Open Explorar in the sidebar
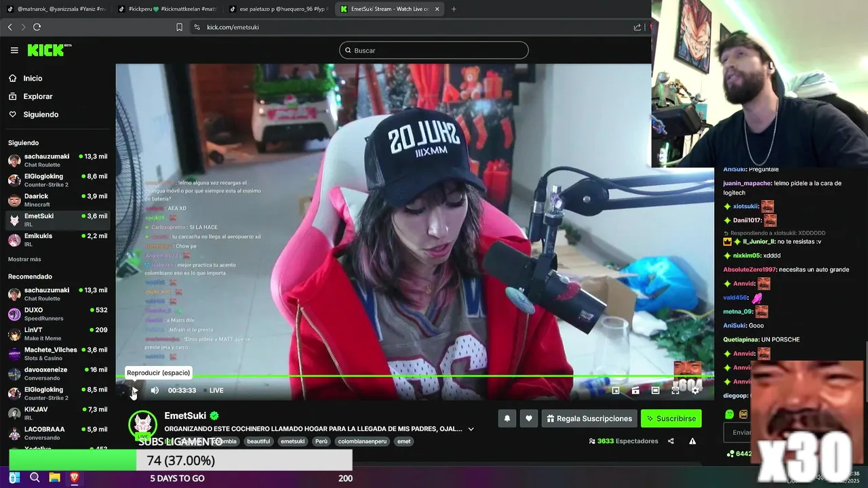This screenshot has width=868, height=488. click(x=37, y=96)
